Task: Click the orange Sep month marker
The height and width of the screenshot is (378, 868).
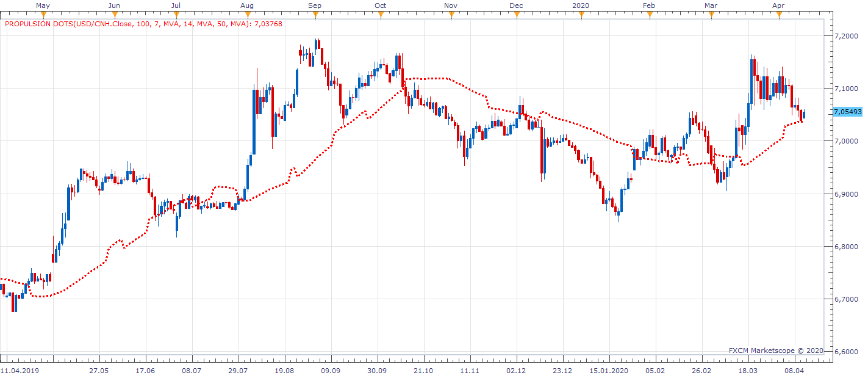Action: tap(315, 15)
